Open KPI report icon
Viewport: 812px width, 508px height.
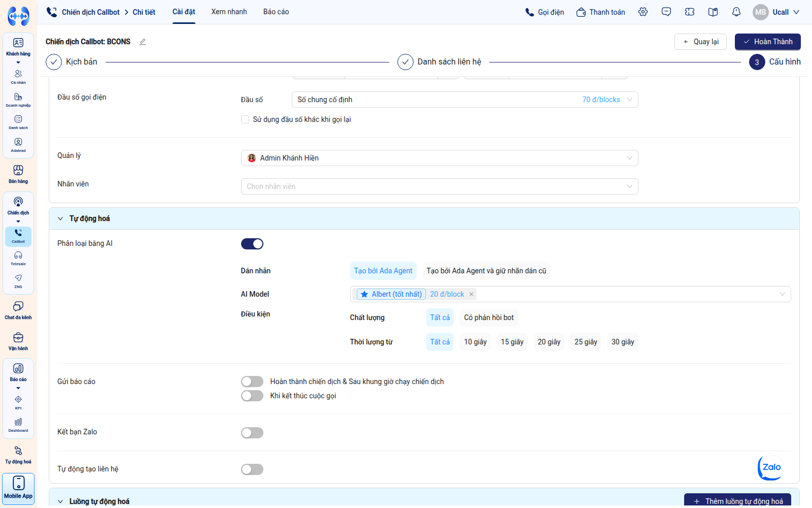[x=18, y=402]
